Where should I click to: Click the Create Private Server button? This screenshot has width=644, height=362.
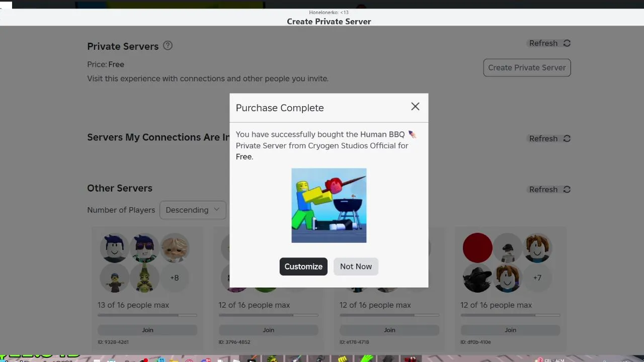click(x=527, y=67)
